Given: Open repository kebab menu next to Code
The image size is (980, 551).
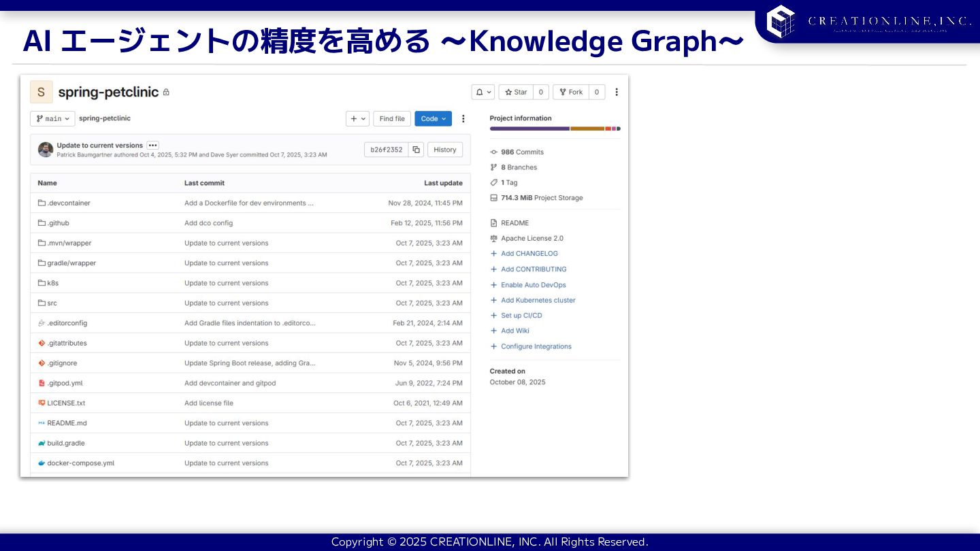Looking at the screenshot, I should pos(463,118).
